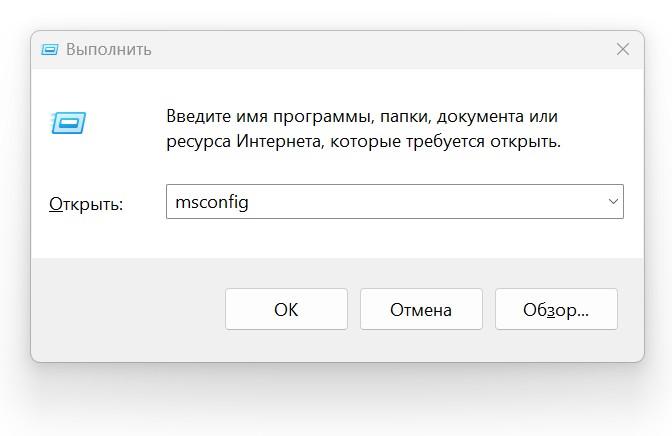
Task: Confirm with the OK button
Action: (x=286, y=309)
